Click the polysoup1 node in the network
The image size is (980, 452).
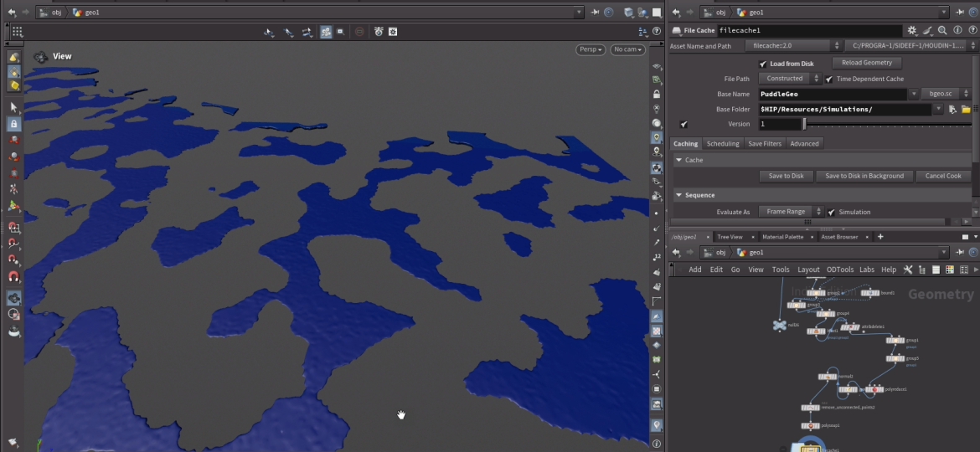[x=809, y=426]
